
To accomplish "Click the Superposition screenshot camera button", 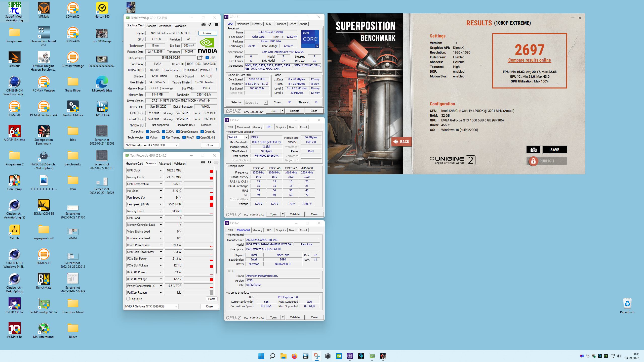I will pos(533,150).
